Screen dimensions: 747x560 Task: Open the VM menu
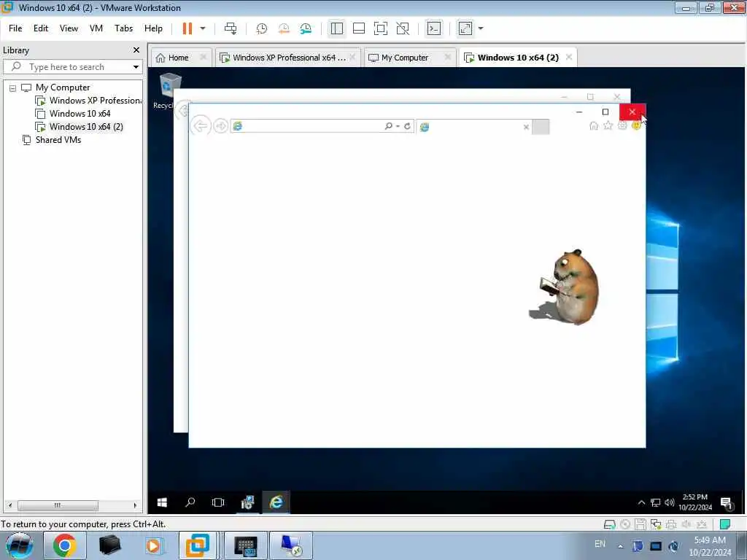pyautogui.click(x=96, y=28)
